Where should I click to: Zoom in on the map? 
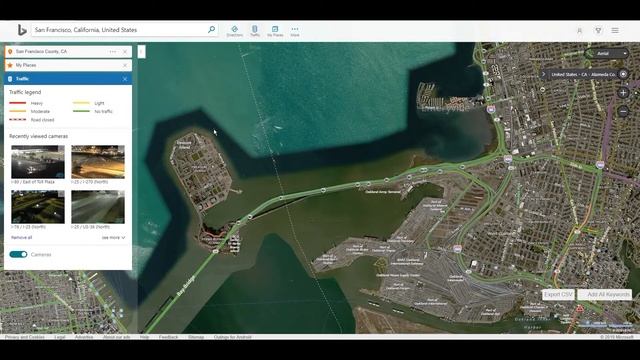pyautogui.click(x=623, y=93)
